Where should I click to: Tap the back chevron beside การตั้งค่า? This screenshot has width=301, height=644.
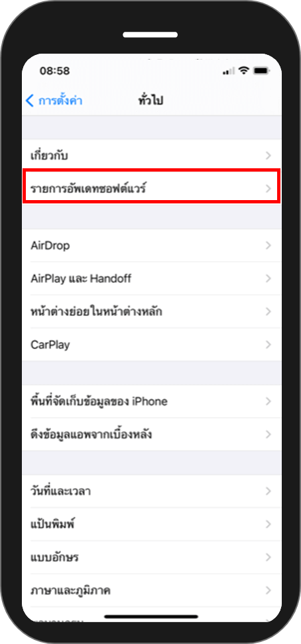30,100
